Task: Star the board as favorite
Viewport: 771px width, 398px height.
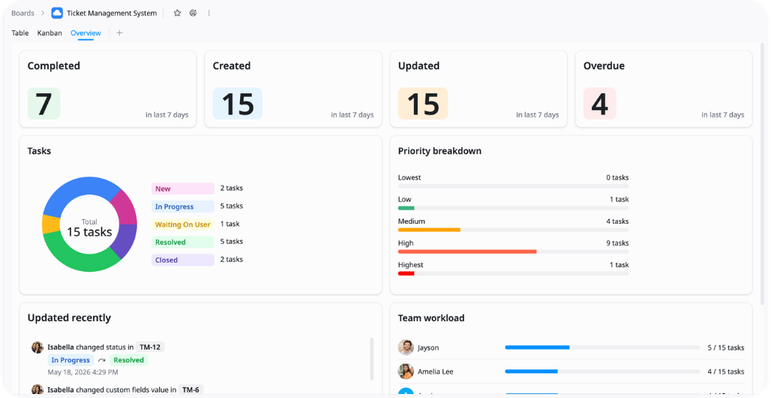Action: pyautogui.click(x=177, y=13)
